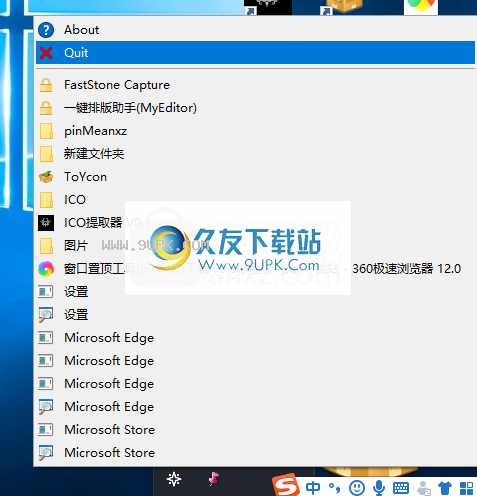Click the lock icon beside FastStone Capture
This screenshot has width=477, height=496.
point(46,85)
